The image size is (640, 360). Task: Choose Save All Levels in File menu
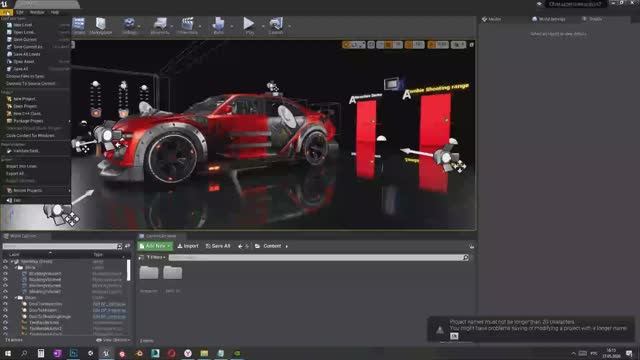click(36, 54)
